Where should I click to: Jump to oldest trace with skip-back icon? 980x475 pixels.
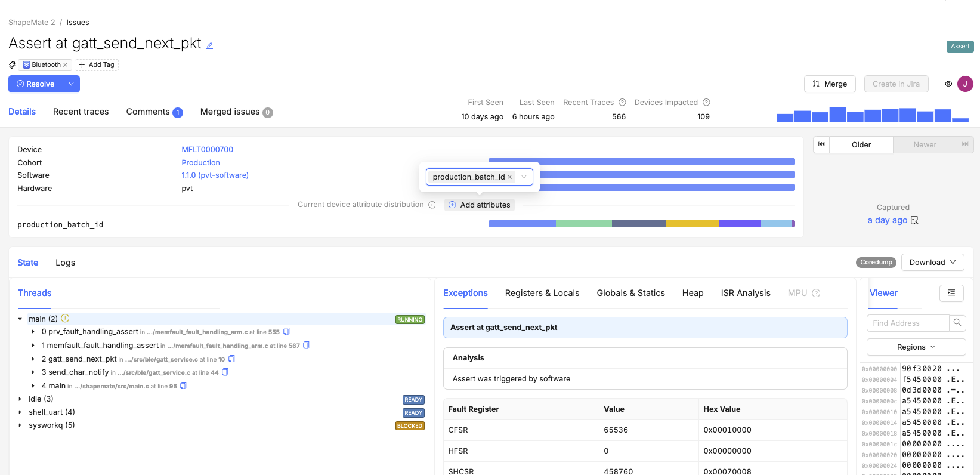821,144
